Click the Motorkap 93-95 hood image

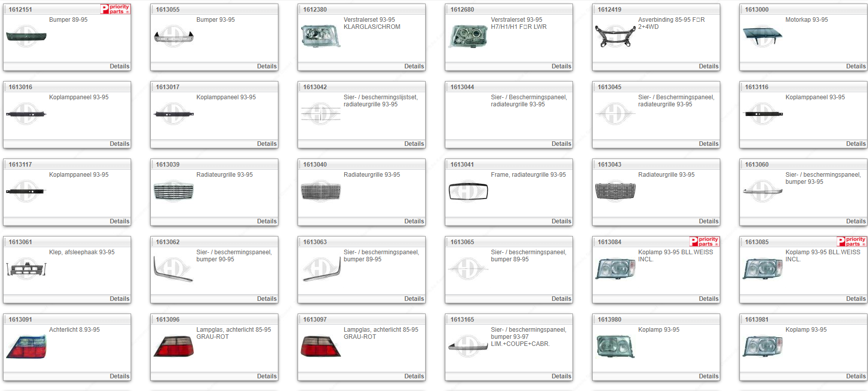762,36
